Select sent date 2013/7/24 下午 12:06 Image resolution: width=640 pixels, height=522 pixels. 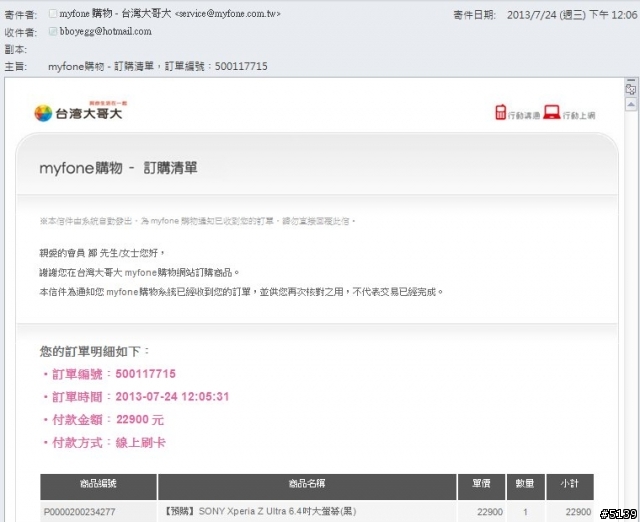(572, 15)
